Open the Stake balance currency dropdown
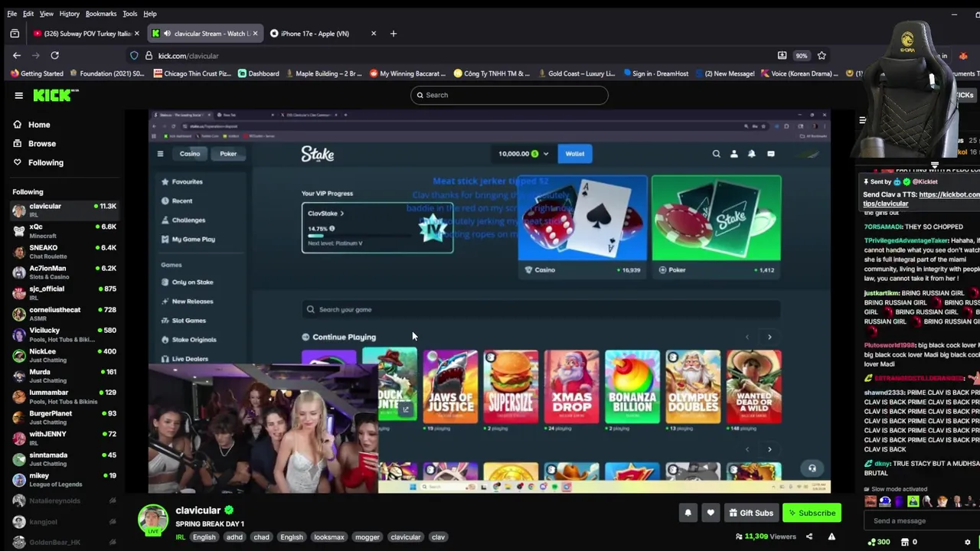This screenshot has height=551, width=980. click(x=545, y=154)
